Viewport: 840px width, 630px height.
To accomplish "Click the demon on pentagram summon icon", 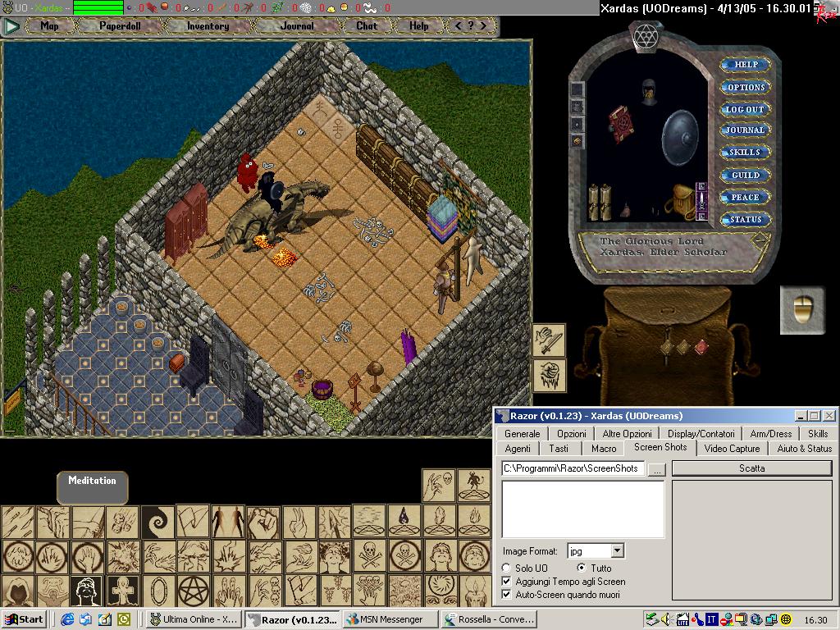I will point(475,486).
